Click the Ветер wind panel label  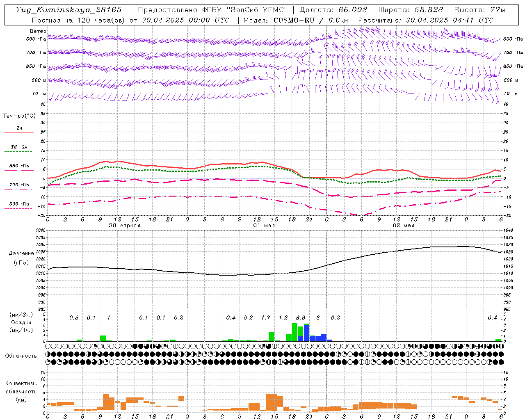pos(38,31)
